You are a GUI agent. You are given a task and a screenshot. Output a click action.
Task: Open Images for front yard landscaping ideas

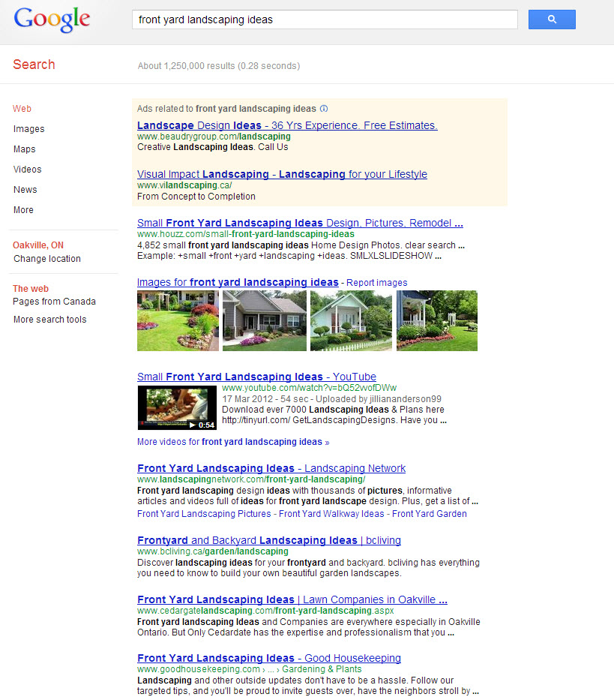click(x=238, y=282)
